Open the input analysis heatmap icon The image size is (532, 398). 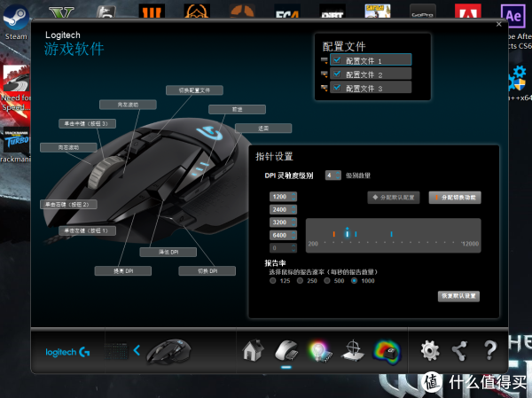click(387, 352)
